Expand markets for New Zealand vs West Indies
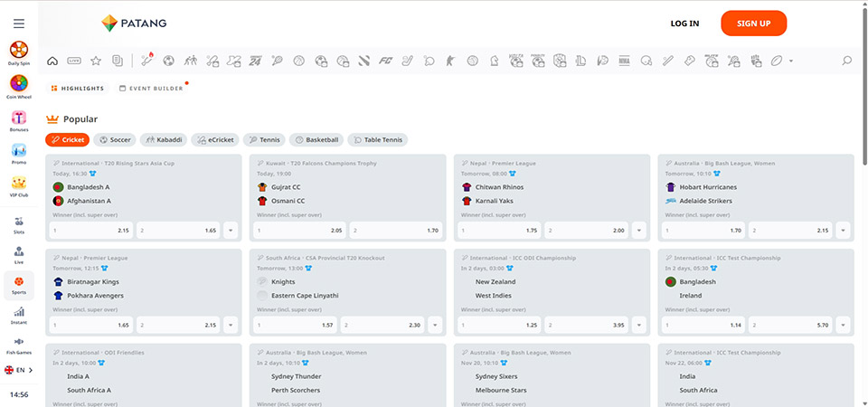The height and width of the screenshot is (407, 868). tap(639, 325)
